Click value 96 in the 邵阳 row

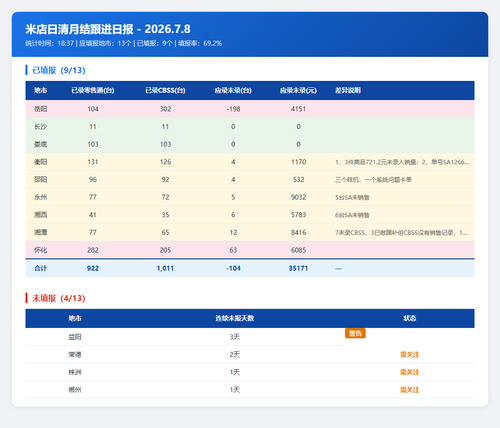[x=93, y=180]
